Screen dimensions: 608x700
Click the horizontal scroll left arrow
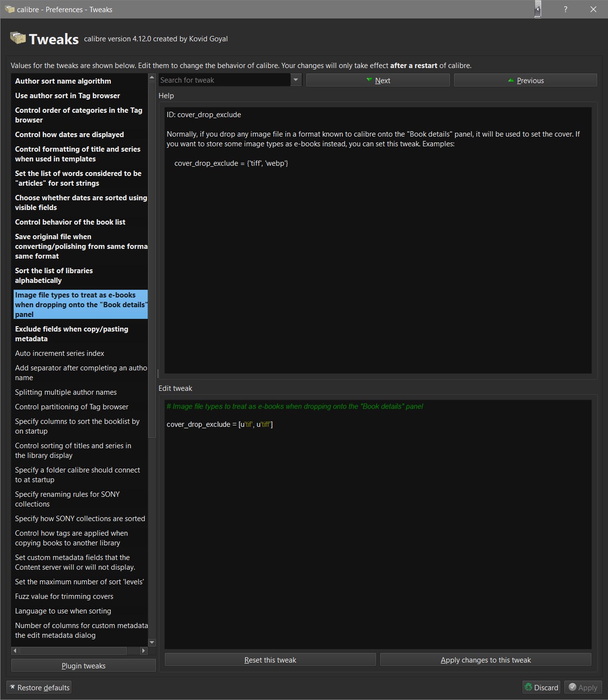pos(15,650)
